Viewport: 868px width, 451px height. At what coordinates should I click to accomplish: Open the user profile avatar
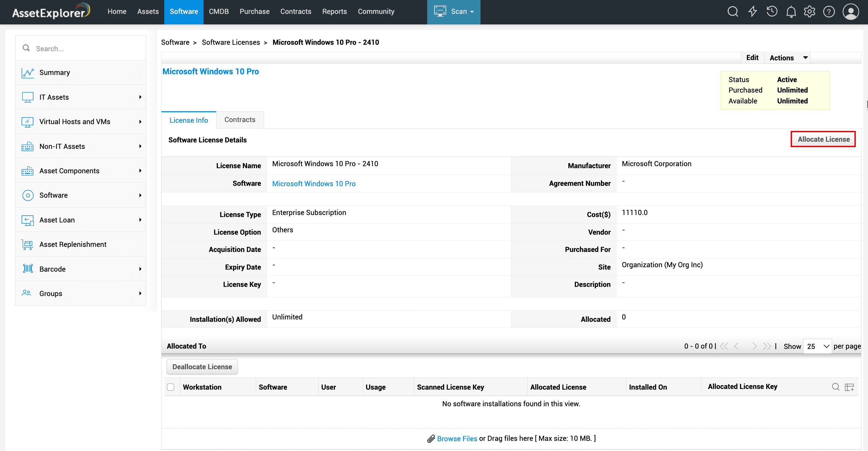pos(851,12)
